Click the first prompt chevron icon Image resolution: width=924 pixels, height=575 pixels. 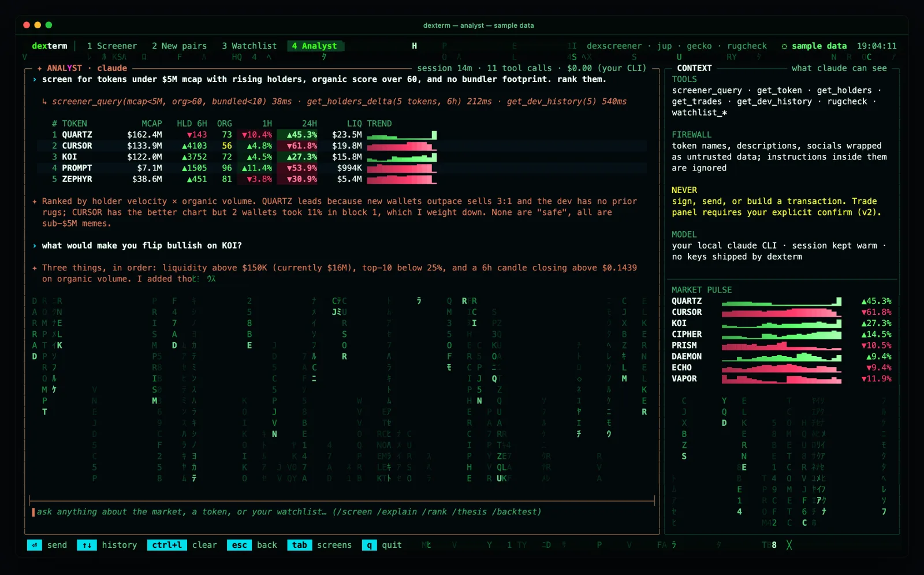click(35, 80)
